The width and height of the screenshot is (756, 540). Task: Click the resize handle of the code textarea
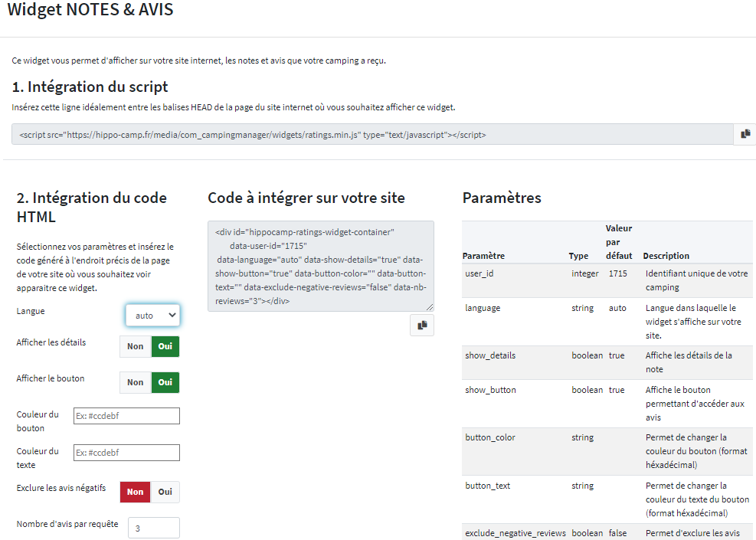pos(430,306)
